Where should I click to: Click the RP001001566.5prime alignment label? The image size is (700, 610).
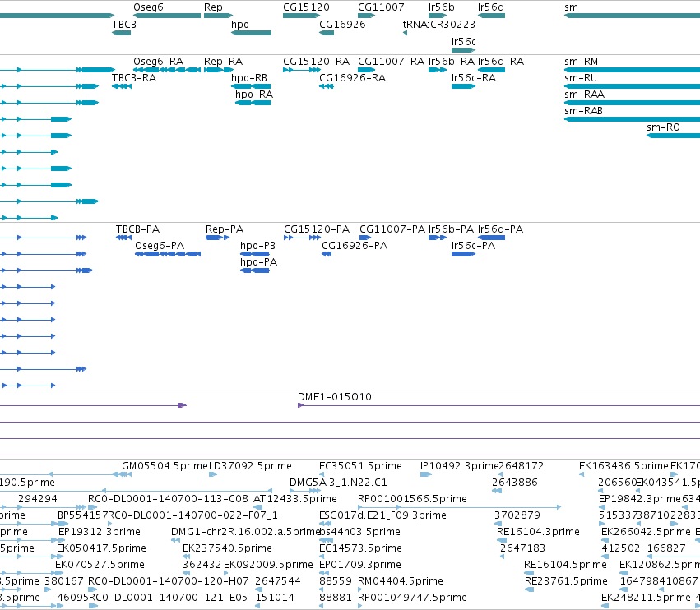pyautogui.click(x=412, y=498)
